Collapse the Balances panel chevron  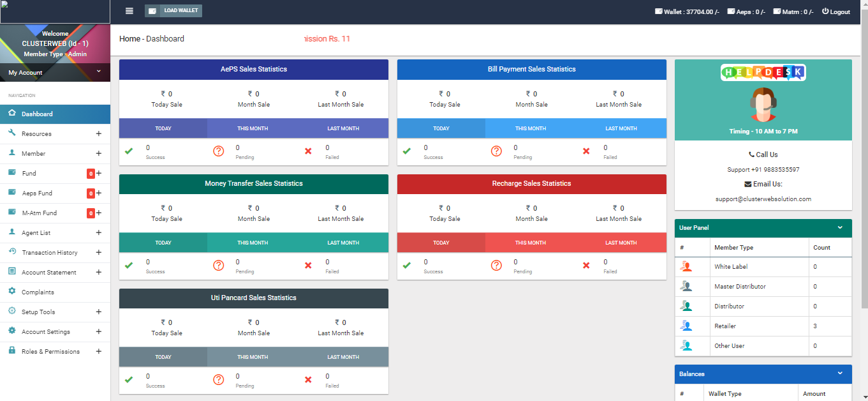[840, 374]
